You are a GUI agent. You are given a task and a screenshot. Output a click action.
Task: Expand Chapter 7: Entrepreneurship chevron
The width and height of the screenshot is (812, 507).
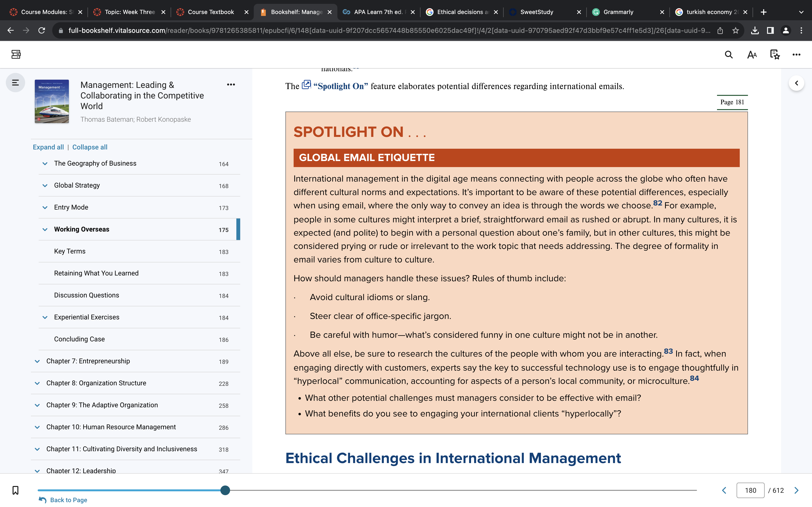tap(37, 361)
